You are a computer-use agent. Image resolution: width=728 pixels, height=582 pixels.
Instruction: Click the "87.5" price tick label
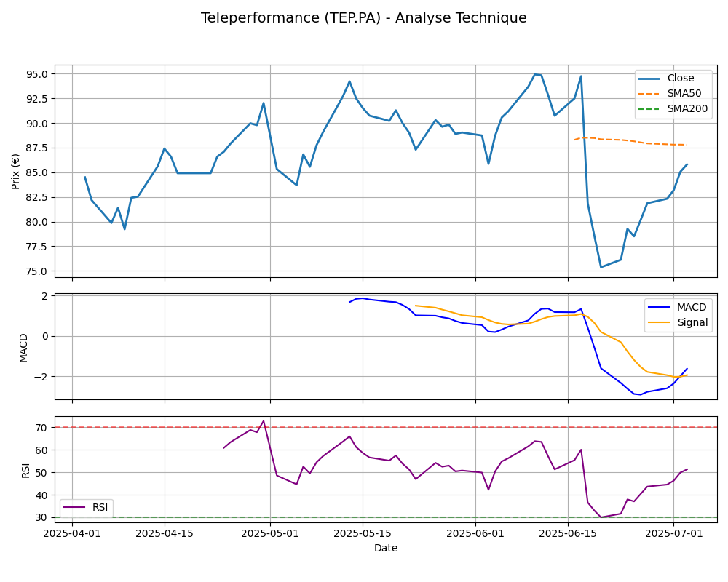pyautogui.click(x=38, y=148)
